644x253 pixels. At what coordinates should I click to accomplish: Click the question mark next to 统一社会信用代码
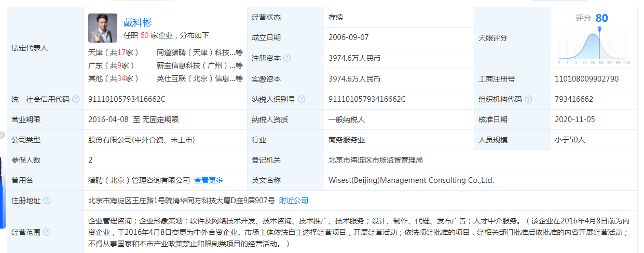click(76, 99)
